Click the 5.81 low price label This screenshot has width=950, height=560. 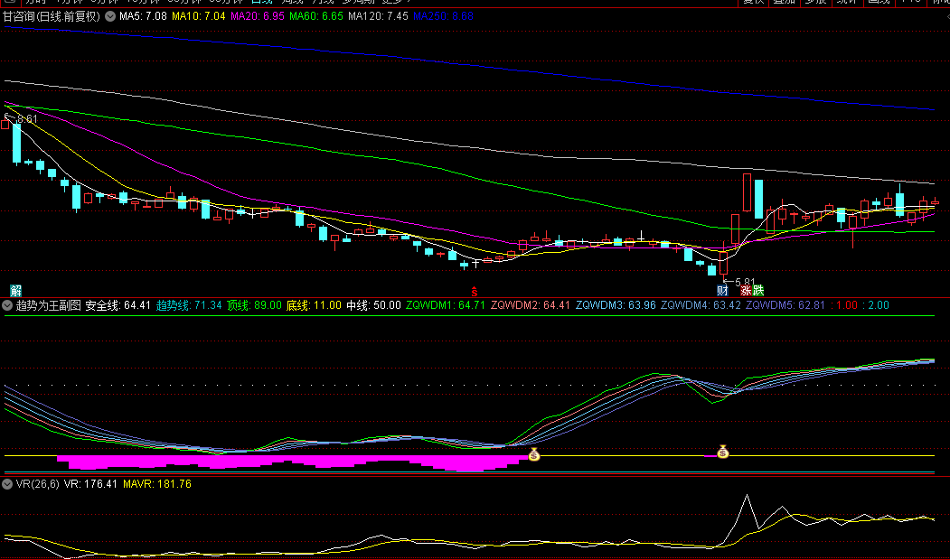pos(745,282)
